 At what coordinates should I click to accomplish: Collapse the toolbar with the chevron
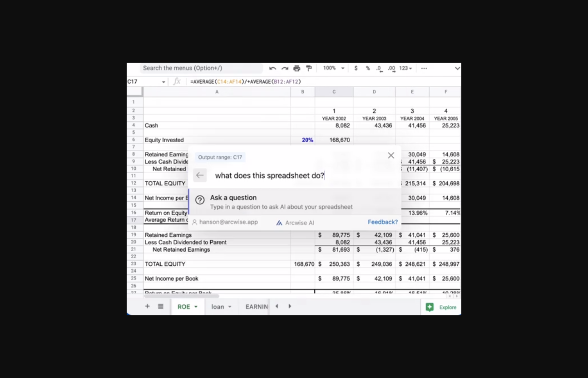[x=457, y=69]
